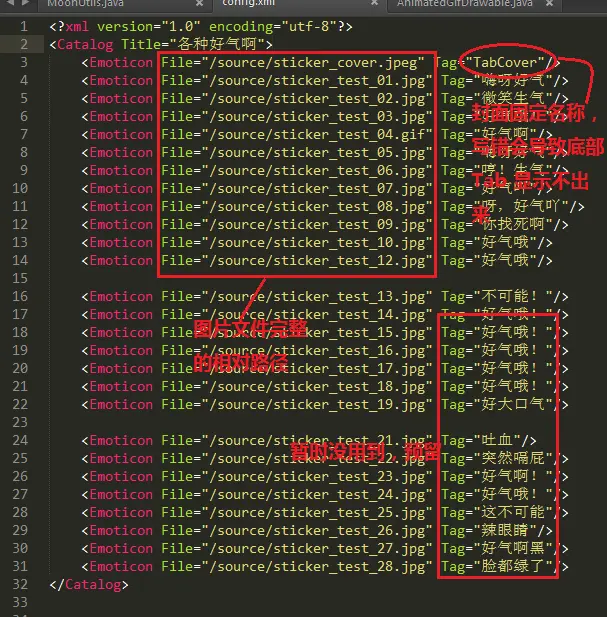Image resolution: width=607 pixels, height=617 pixels.
Task: Switch to the config.xml tab
Action: pos(249,3)
